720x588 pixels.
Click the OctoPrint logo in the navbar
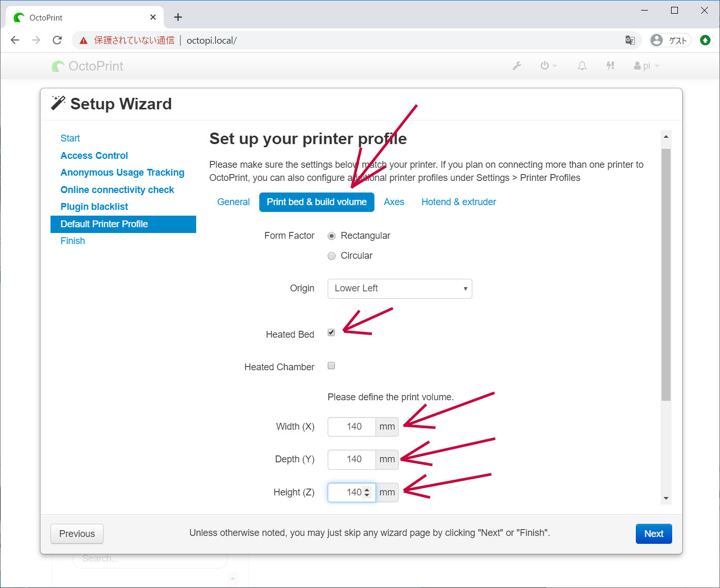(x=87, y=66)
